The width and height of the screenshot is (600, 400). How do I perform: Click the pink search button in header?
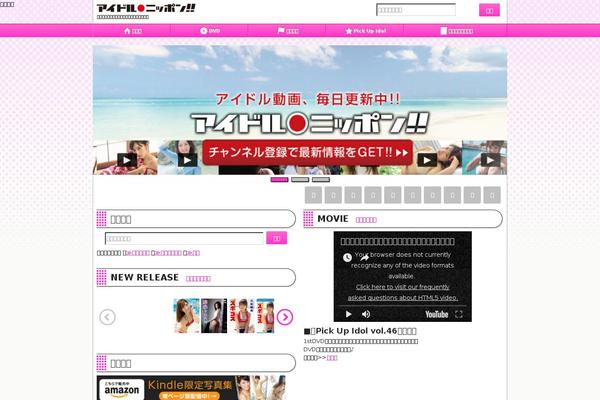click(x=489, y=10)
